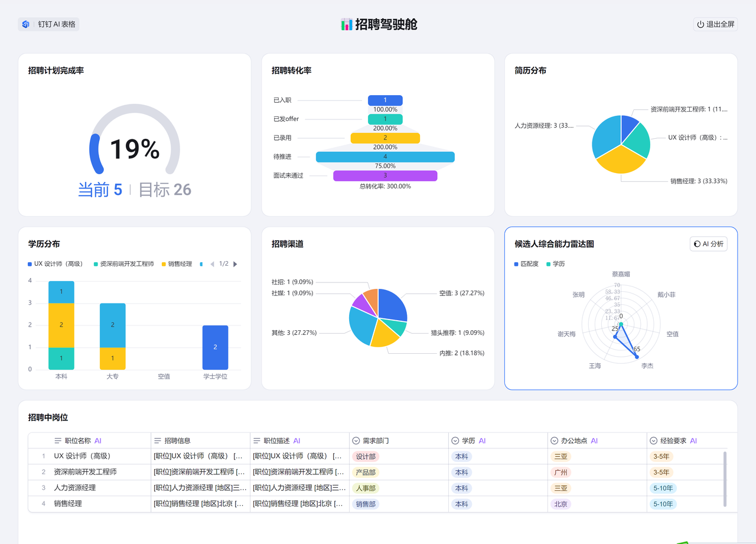The image size is (756, 544).
Task: Toggle UX 设计师（高级）legend in 学历分布 chart
Action: tap(57, 264)
